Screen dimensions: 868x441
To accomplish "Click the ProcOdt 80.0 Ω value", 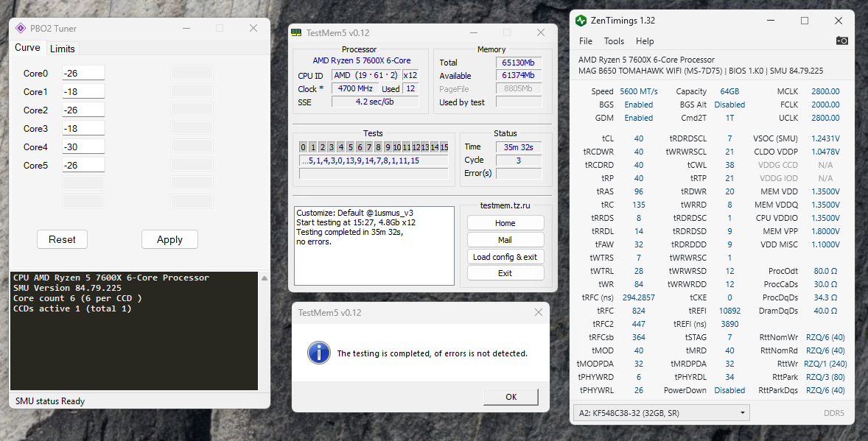I will tap(825, 271).
